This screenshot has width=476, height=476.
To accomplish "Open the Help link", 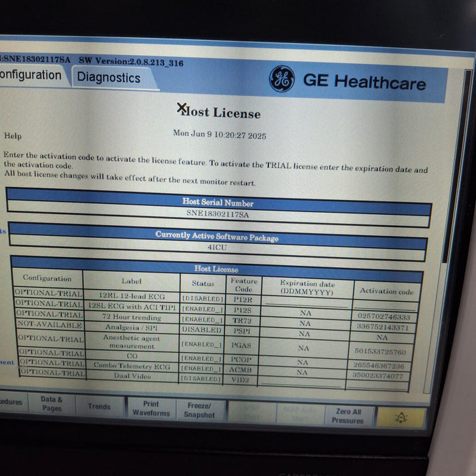I will point(13,136).
